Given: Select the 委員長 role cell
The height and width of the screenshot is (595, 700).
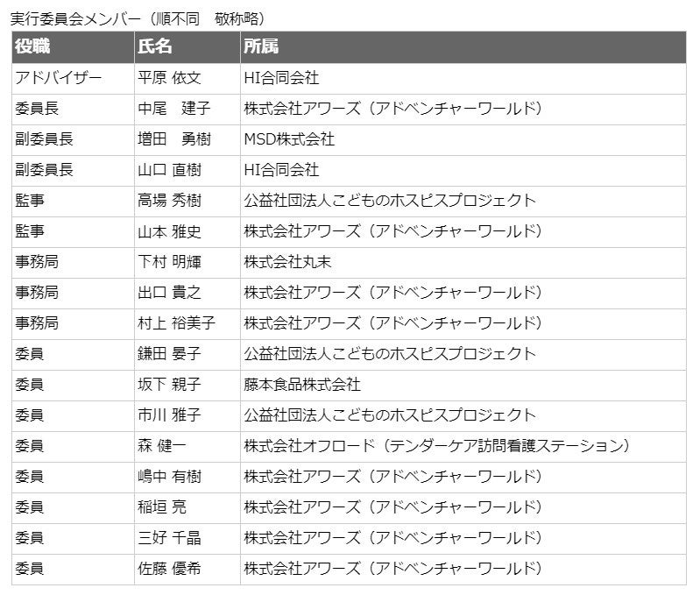Looking at the screenshot, I should coord(73,110).
